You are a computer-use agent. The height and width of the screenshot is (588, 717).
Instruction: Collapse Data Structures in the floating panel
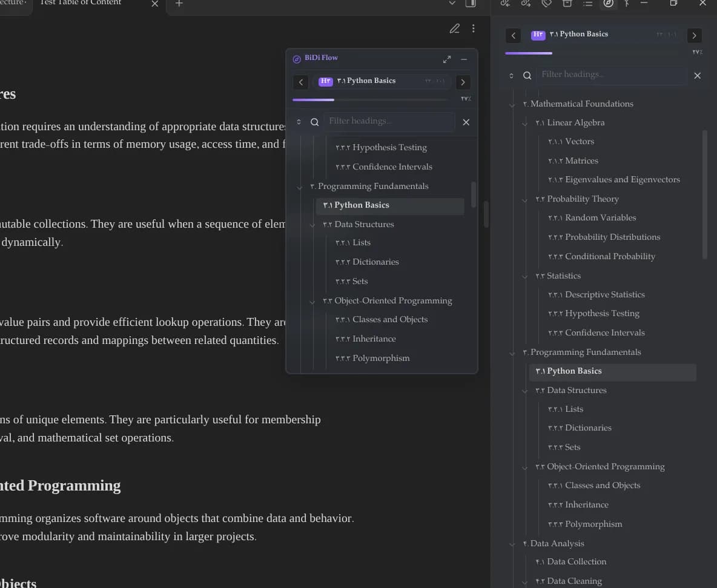point(312,225)
